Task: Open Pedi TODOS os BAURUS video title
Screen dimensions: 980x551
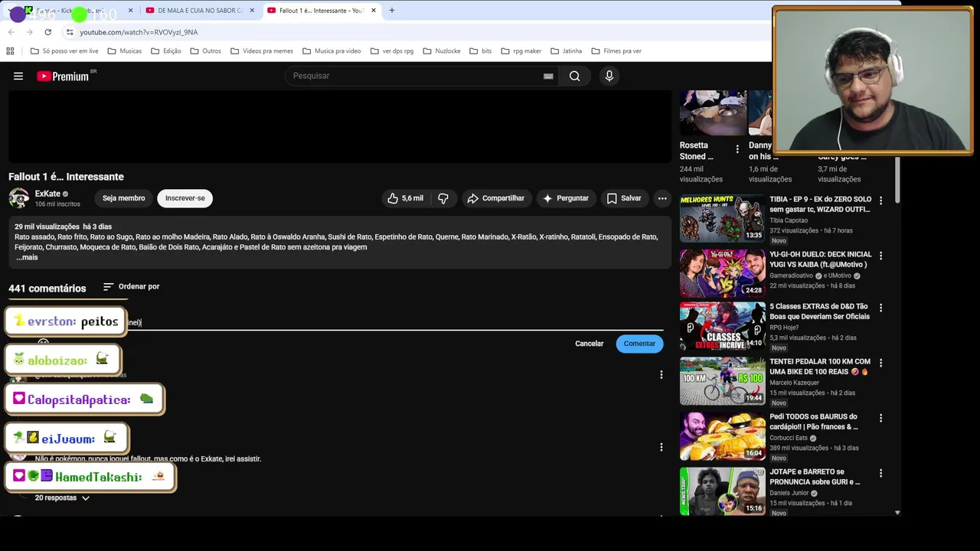Action: pyautogui.click(x=814, y=422)
